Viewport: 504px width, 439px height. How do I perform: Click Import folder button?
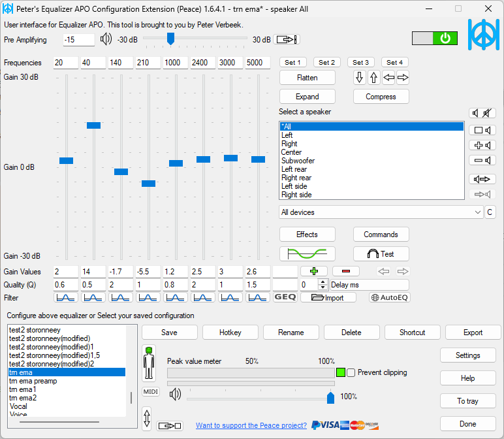tap(328, 297)
